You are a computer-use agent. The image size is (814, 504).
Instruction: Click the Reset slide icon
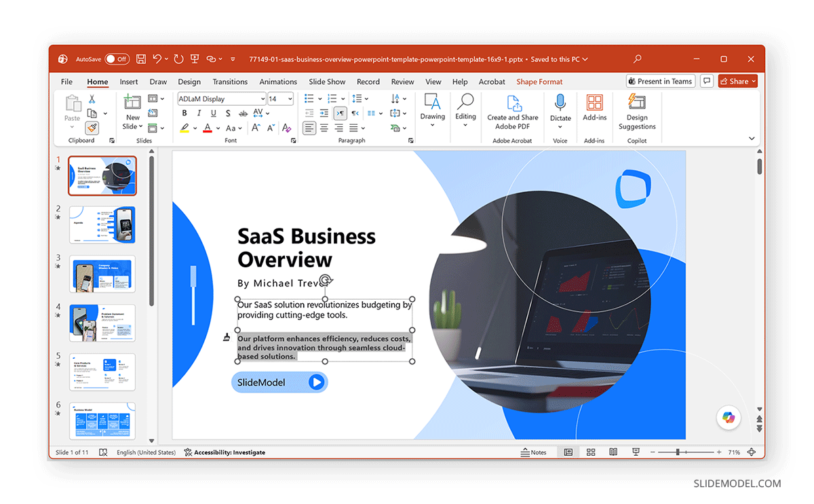point(153,113)
